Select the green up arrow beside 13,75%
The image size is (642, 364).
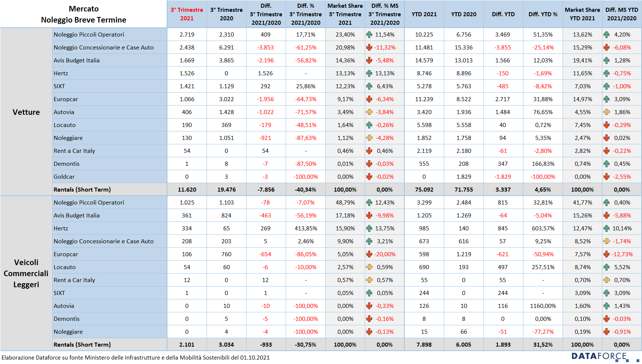pos(369,229)
